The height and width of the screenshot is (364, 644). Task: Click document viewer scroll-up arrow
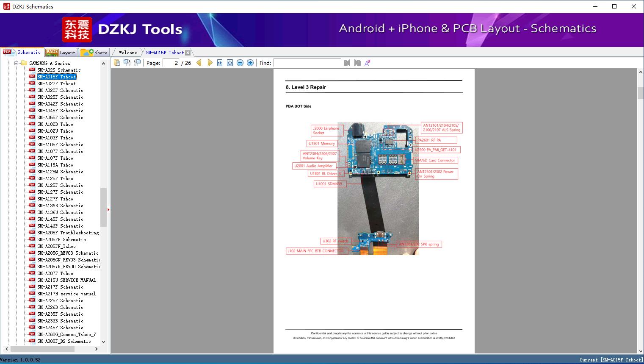tap(640, 72)
